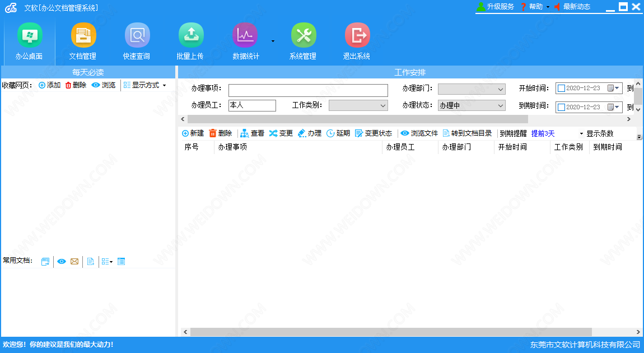Image resolution: width=644 pixels, height=353 pixels.
Task: Click the 浏览 eye icon for 收藏网页
Action: 96,85
